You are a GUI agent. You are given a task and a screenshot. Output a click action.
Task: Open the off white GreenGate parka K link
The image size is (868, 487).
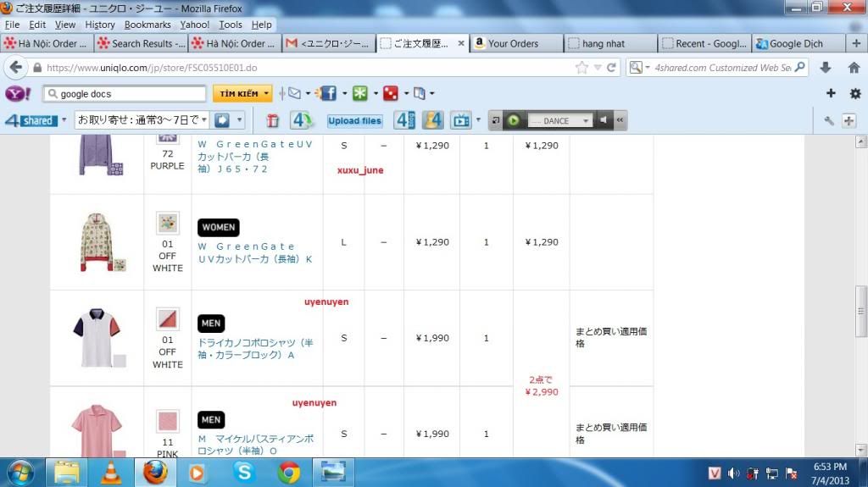click(x=254, y=252)
